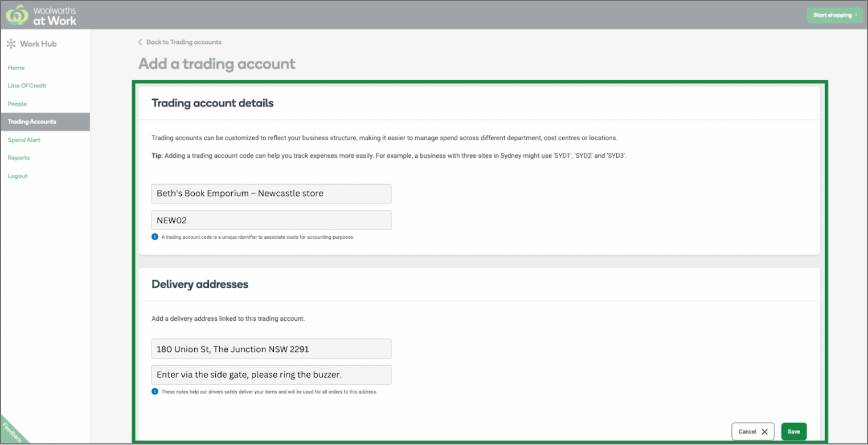Open the Trading Accounts section
The height and width of the screenshot is (445, 868).
31,121
